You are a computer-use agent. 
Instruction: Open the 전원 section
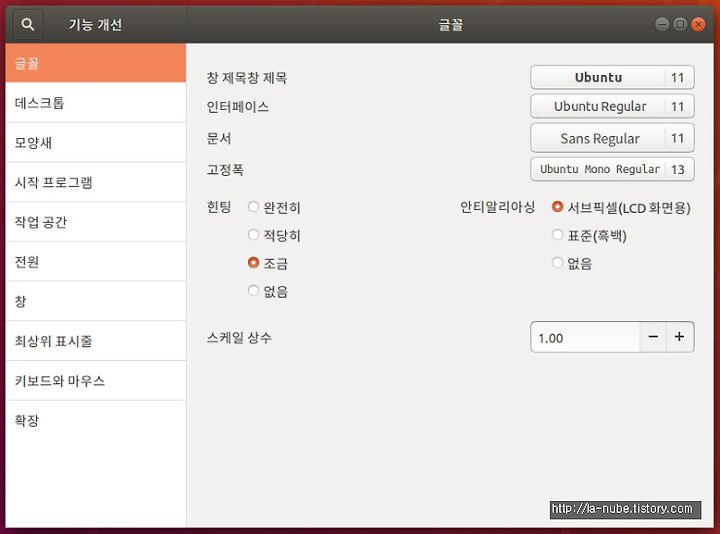click(x=96, y=262)
